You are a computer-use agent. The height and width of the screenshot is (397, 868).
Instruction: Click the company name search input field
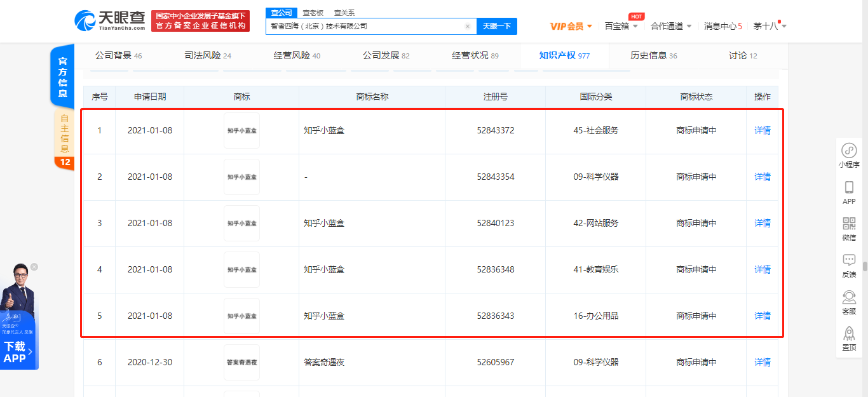pos(365,27)
